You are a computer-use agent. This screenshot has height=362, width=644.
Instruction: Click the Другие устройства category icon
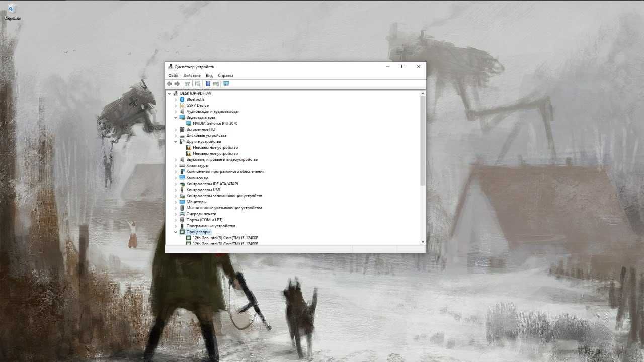click(x=182, y=141)
